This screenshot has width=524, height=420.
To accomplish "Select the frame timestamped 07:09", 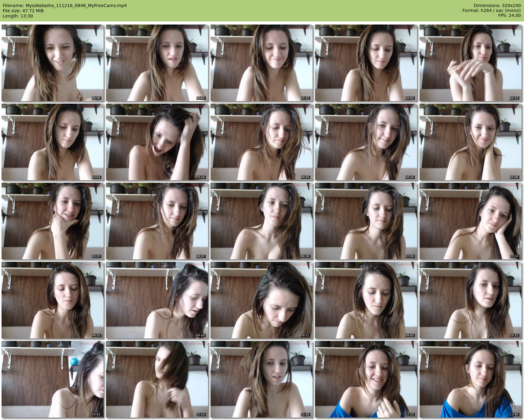I will [x=366, y=221].
